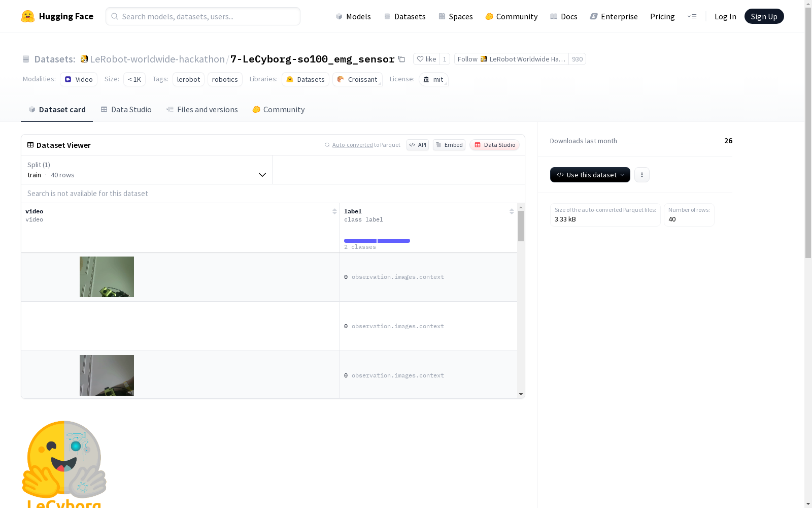Click the Embed button

449,145
